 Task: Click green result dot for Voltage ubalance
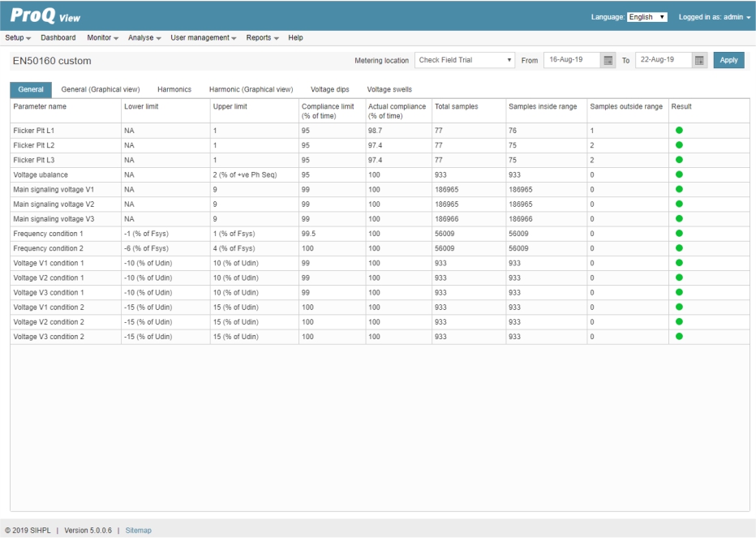point(679,174)
